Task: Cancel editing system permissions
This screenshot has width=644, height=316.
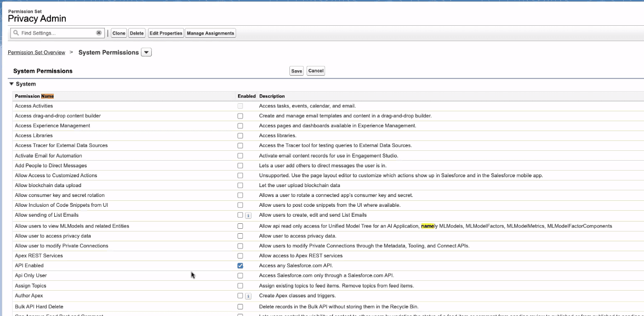Action: [317, 70]
